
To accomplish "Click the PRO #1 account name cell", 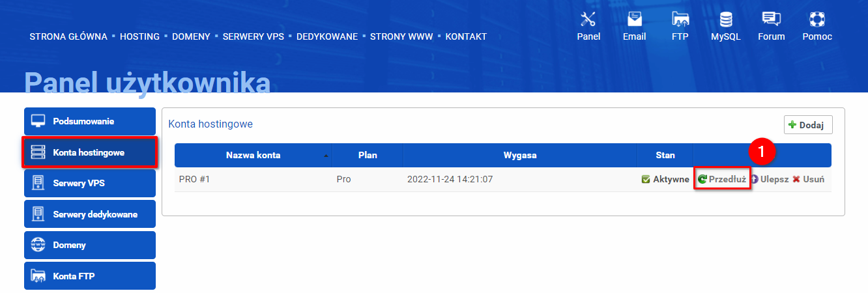I will pyautogui.click(x=253, y=179).
